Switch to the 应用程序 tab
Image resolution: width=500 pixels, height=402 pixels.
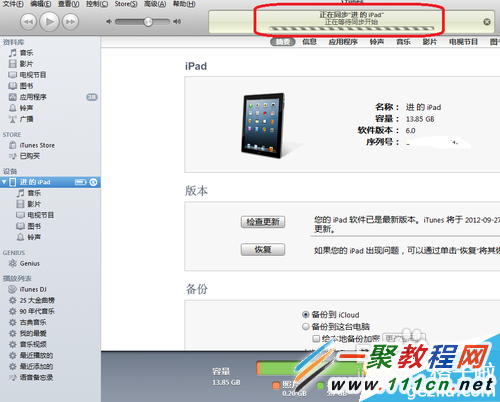coord(343,42)
